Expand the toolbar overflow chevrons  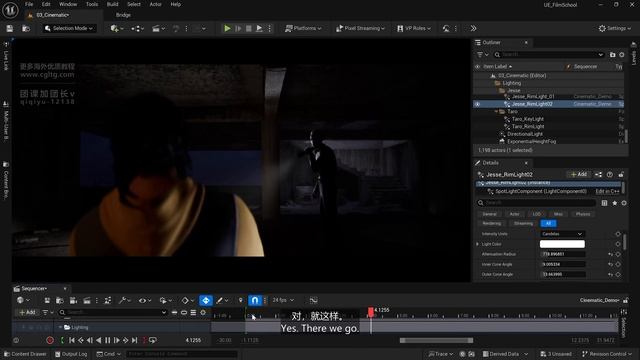click(x=473, y=28)
